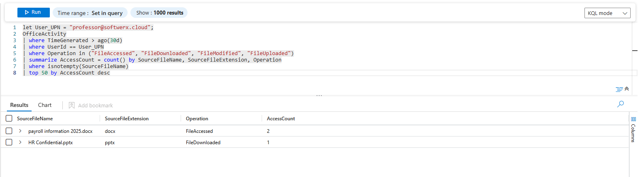Click the Add bookmark icon
This screenshot has height=177, width=644.
(72, 105)
